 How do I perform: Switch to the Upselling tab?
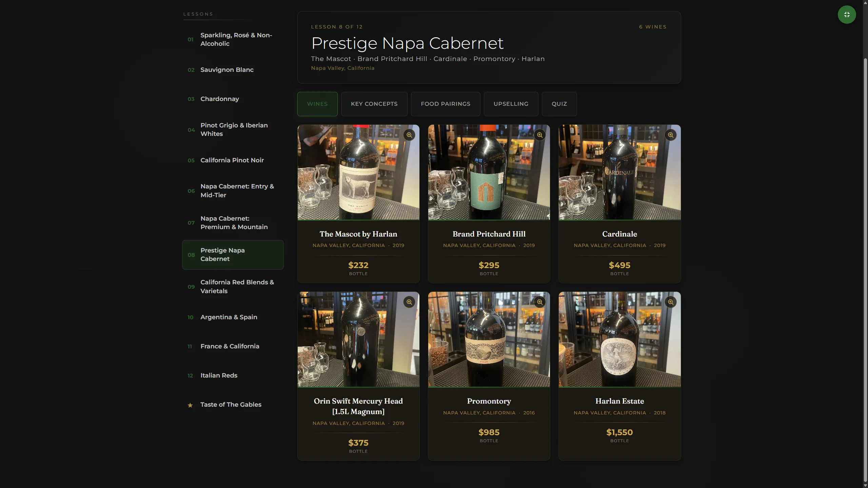[x=511, y=104]
